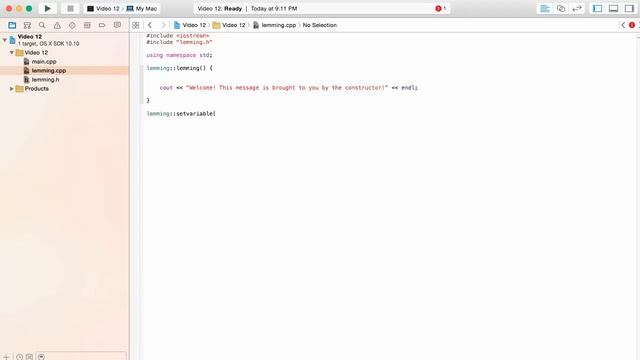Screen dimensions: 640x360
Task: Select the Products folder row
Action: pyautogui.click(x=64, y=89)
